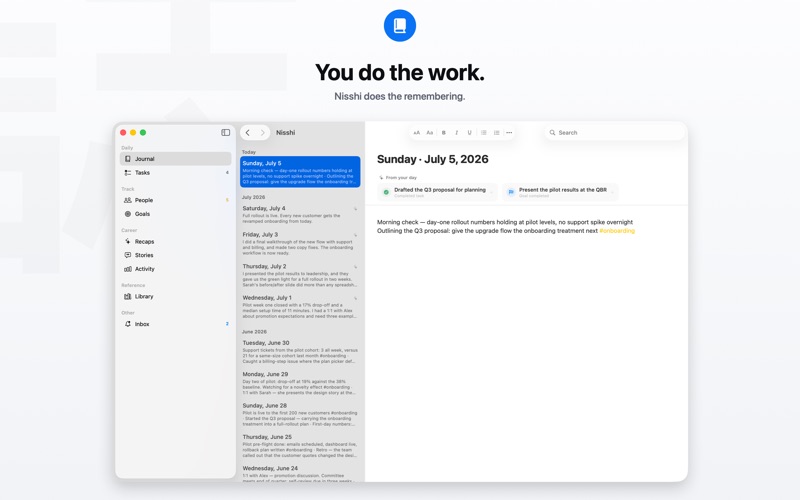Click the Journal book icon in sidebar
Image resolution: width=800 pixels, height=500 pixels.
pyautogui.click(x=128, y=159)
